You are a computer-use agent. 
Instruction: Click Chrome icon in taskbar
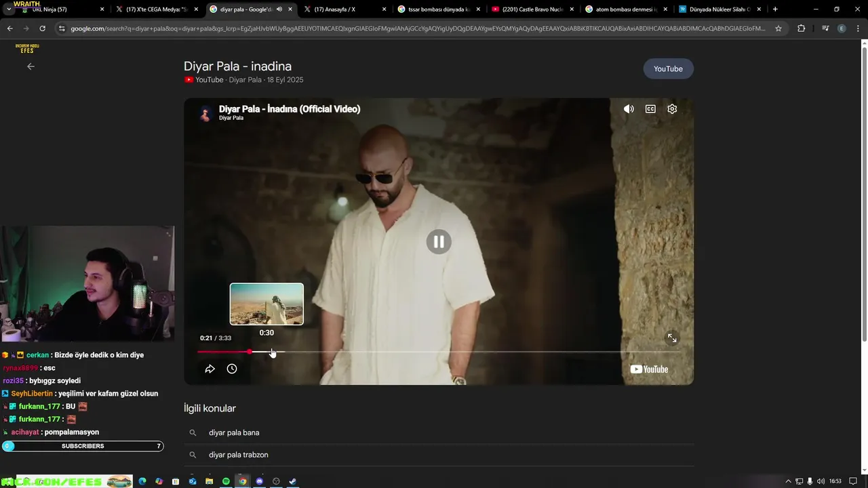243,481
